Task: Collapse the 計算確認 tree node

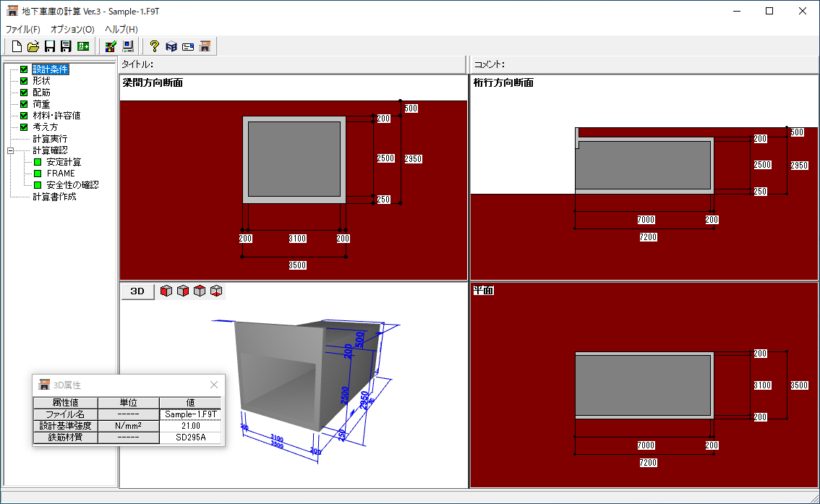Action: pyautogui.click(x=10, y=150)
